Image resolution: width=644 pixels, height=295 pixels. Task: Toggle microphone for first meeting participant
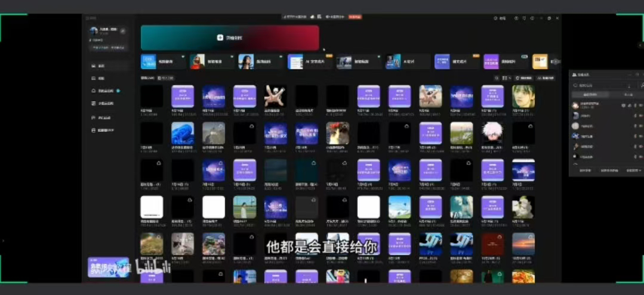[x=634, y=105]
